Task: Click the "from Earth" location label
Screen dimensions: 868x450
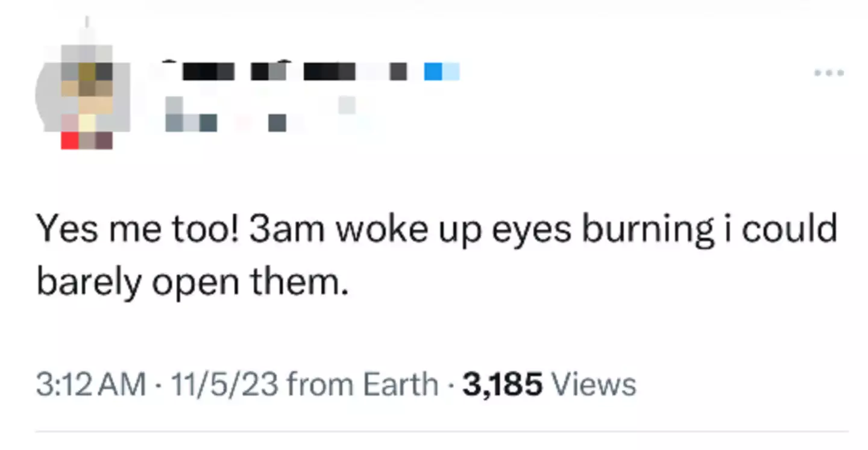Action: (x=362, y=384)
